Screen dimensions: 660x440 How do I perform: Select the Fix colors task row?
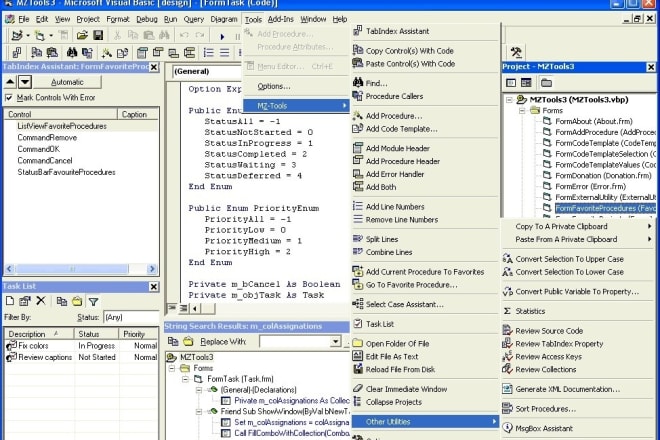click(82, 346)
